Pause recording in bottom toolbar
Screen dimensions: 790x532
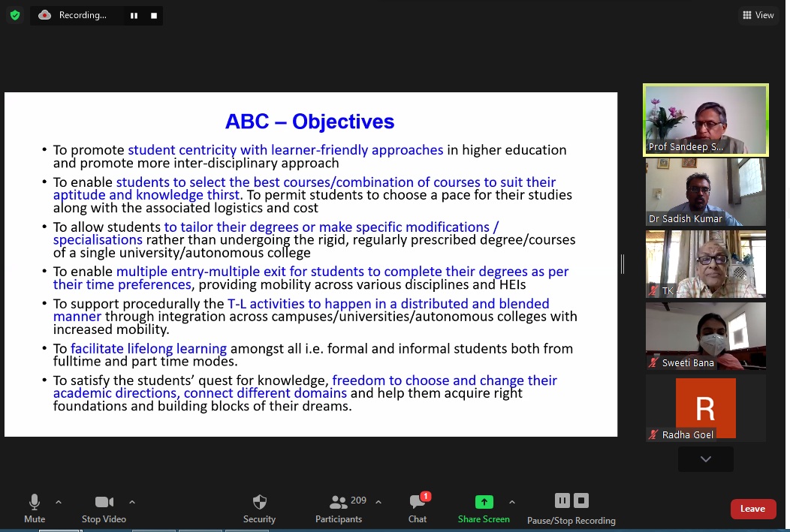[x=562, y=500]
